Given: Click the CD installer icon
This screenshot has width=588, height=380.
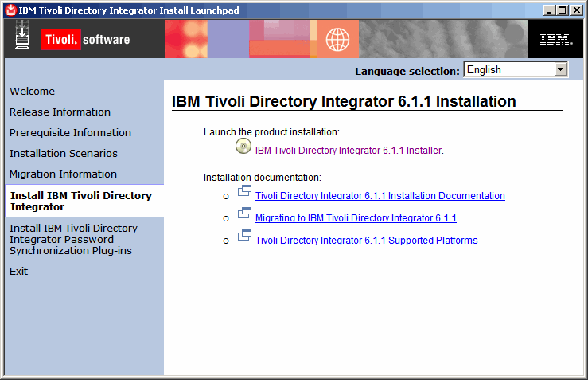Looking at the screenshot, I should click(x=243, y=147).
